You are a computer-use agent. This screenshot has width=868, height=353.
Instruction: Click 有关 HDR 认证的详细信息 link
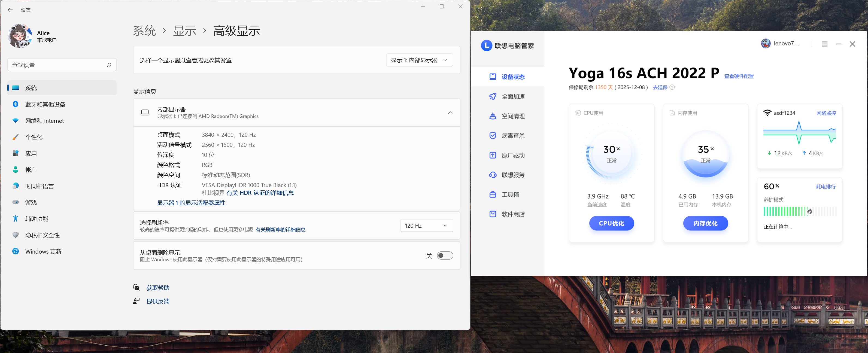pos(260,193)
